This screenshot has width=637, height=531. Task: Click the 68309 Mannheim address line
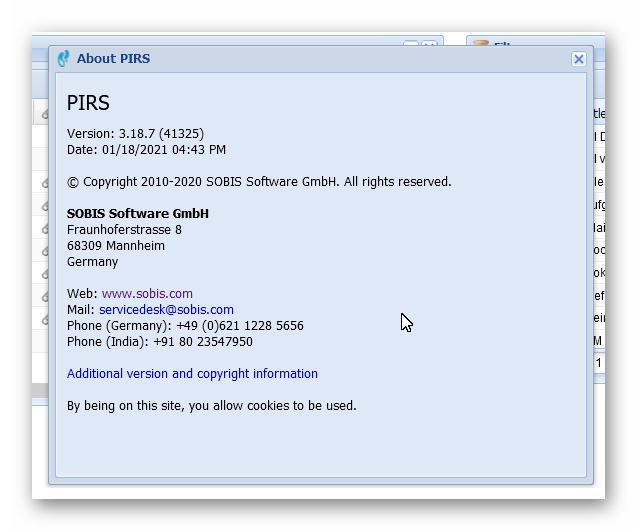[x=116, y=246]
